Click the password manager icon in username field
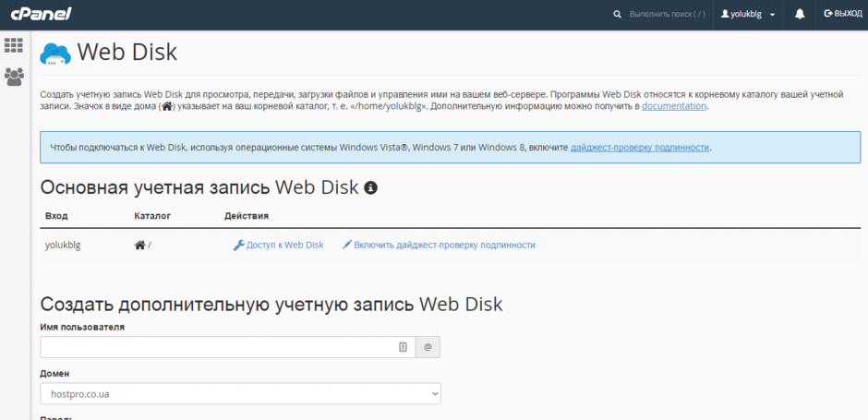The height and width of the screenshot is (420, 868). [x=403, y=347]
